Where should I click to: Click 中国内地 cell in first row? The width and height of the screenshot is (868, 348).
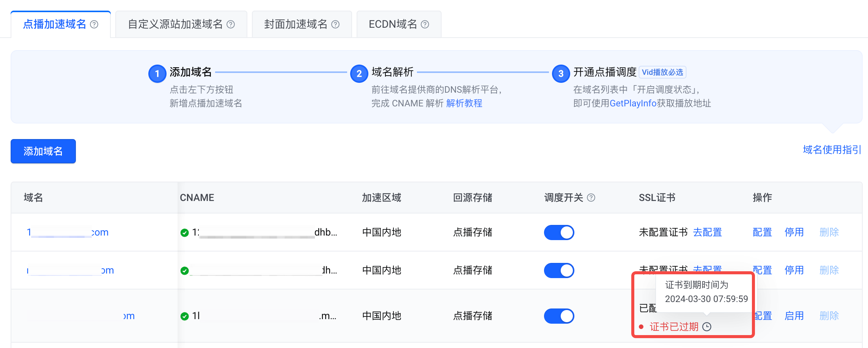click(382, 232)
